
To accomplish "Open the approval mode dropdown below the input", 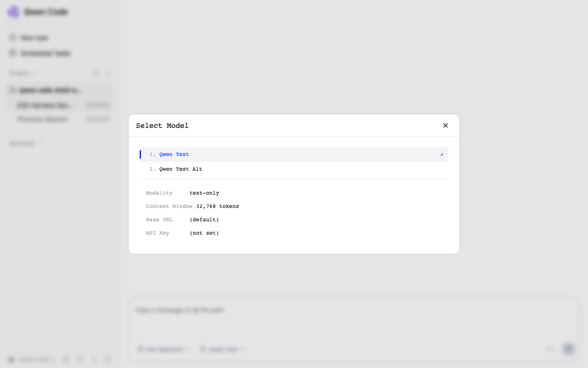I will [164, 350].
